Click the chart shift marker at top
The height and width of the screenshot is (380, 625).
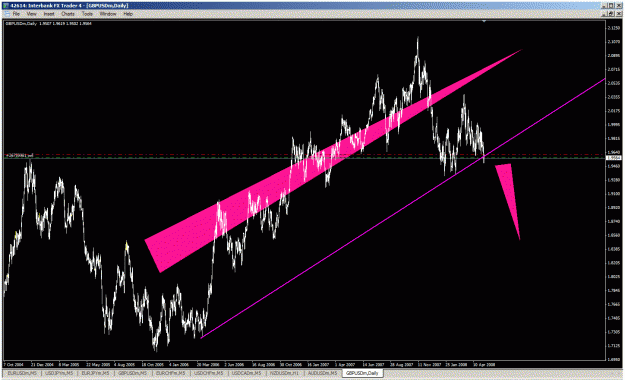tap(484, 21)
